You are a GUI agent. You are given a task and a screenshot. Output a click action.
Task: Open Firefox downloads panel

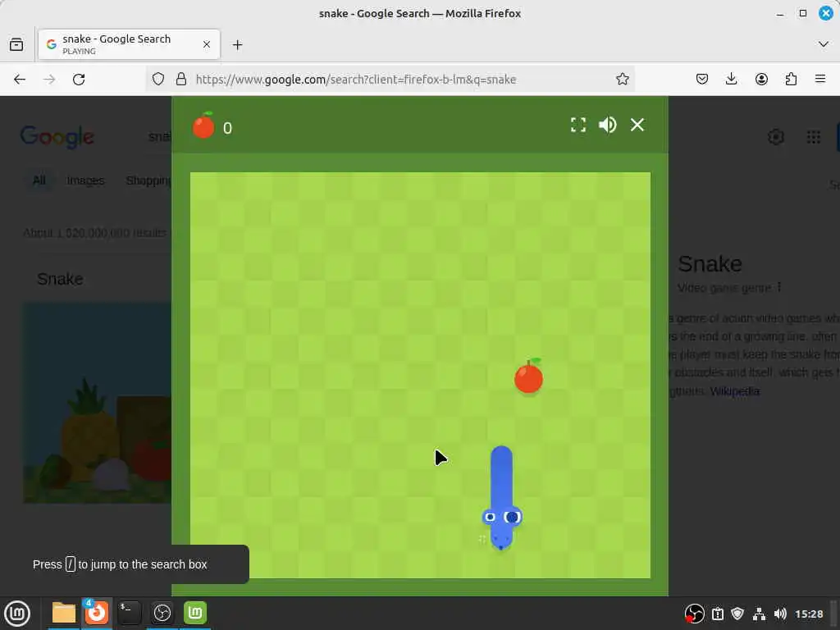click(x=731, y=80)
